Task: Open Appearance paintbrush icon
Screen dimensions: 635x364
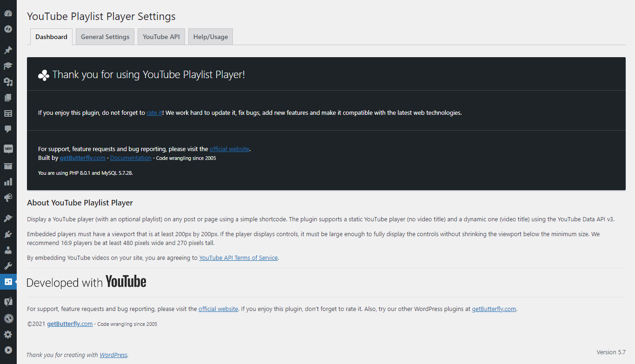Action: 8,218
